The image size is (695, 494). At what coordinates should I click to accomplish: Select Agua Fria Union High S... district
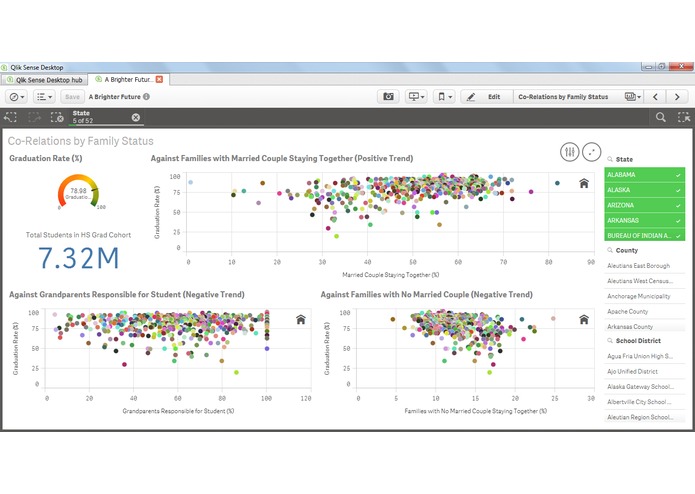(644, 356)
